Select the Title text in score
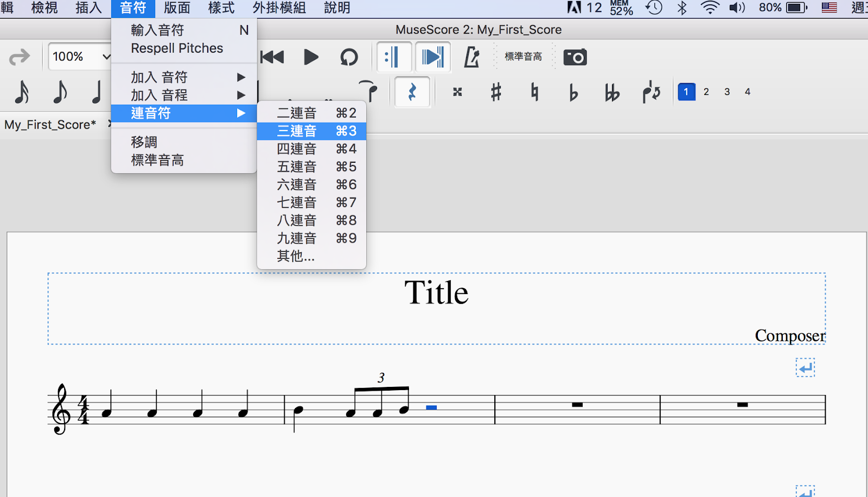 click(437, 293)
